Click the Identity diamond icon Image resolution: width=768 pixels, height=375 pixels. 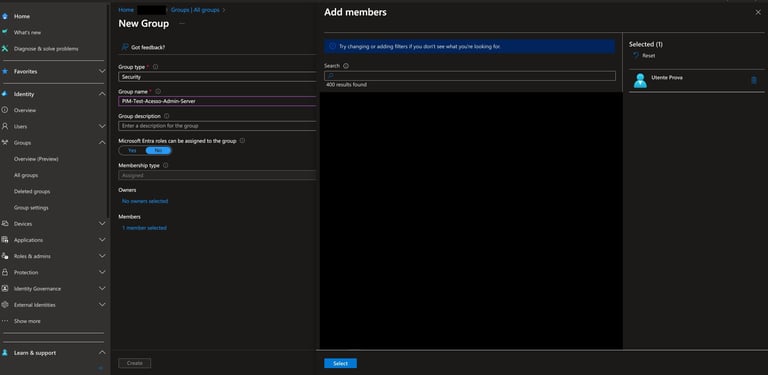pyautogui.click(x=5, y=94)
